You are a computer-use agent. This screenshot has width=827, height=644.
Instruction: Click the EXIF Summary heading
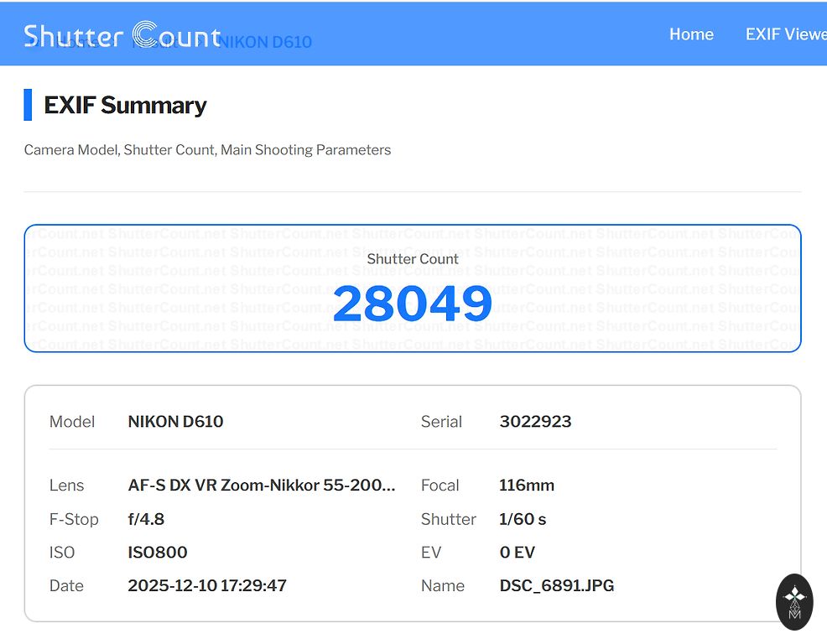point(125,105)
